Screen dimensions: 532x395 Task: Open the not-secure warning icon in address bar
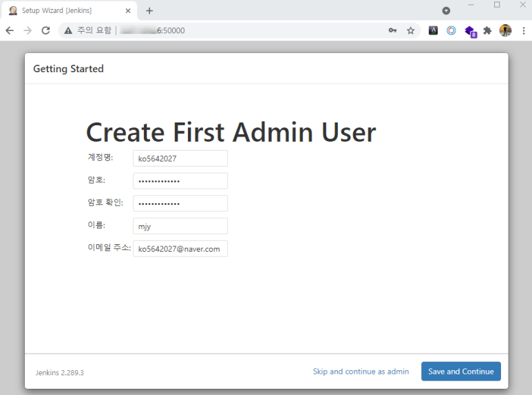click(x=68, y=30)
